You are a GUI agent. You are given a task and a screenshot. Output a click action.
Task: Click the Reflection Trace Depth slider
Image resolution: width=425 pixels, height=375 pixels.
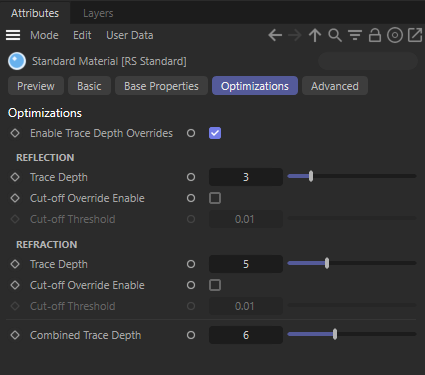point(352,176)
